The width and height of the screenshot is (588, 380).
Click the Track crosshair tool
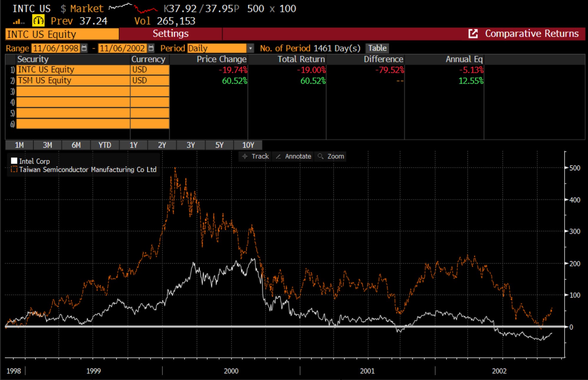pyautogui.click(x=255, y=156)
